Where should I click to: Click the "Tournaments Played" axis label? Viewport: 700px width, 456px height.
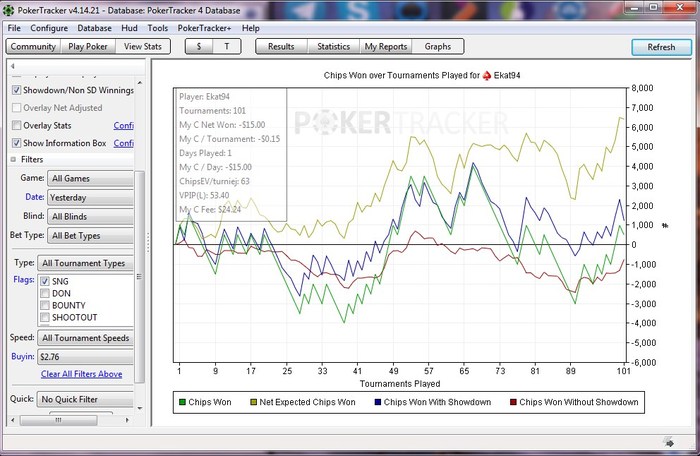click(400, 384)
